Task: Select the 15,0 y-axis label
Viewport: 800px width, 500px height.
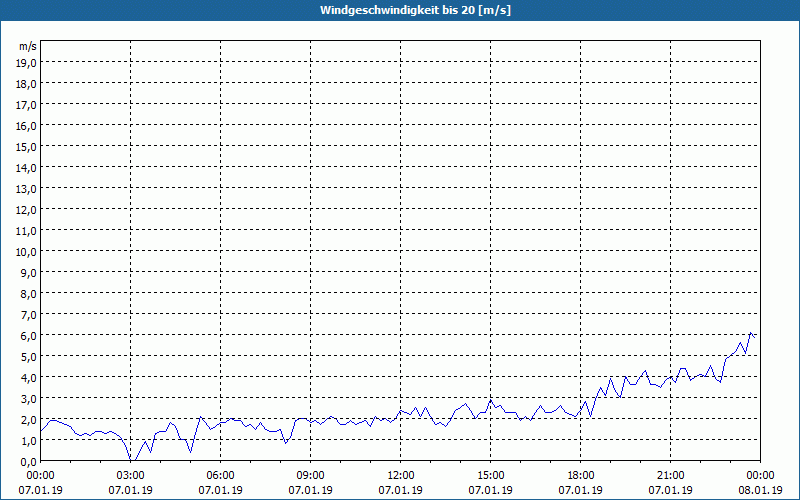Action: [27, 146]
